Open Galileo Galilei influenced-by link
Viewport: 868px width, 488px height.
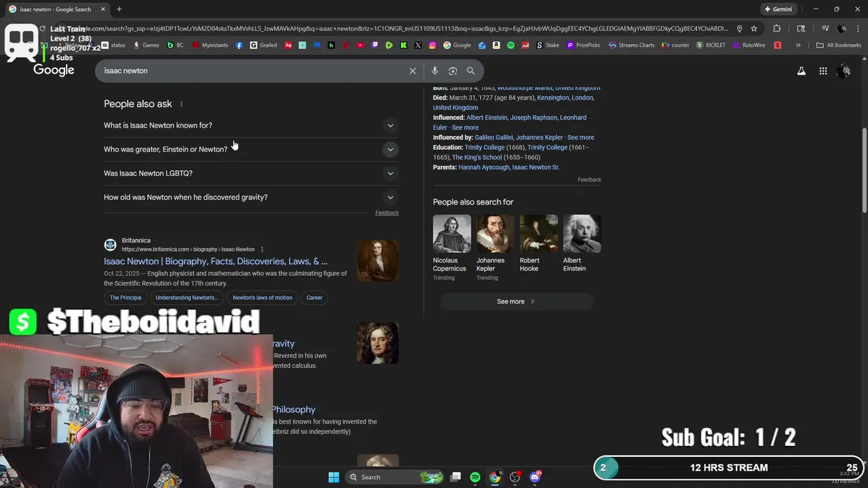point(494,138)
